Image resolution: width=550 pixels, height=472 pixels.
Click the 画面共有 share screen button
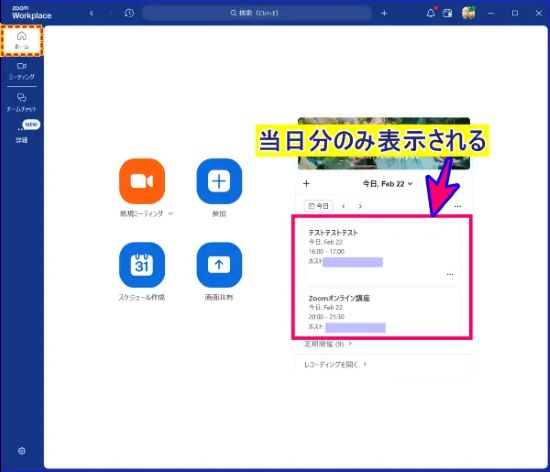coord(219,265)
